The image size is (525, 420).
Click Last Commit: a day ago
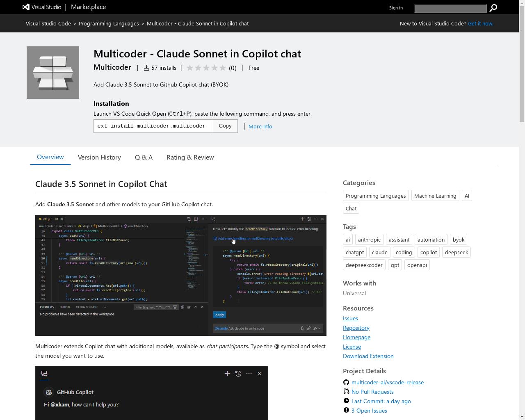click(x=381, y=401)
